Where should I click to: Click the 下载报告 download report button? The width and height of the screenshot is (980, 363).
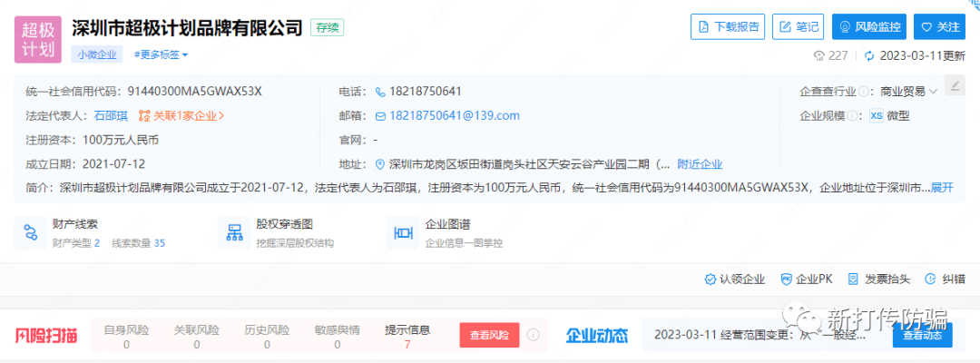728,27
